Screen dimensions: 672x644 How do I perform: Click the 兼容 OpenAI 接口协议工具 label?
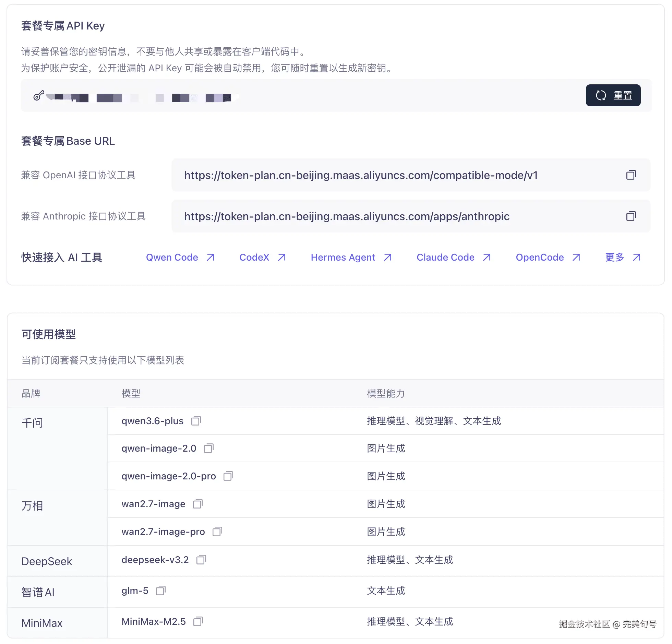(78, 175)
